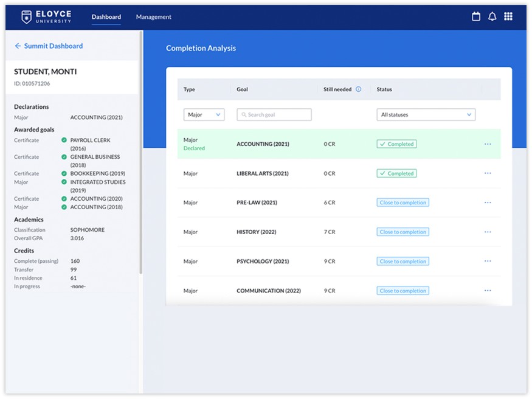Open the All statuses filter dropdown
The width and height of the screenshot is (532, 399).
tap(426, 114)
